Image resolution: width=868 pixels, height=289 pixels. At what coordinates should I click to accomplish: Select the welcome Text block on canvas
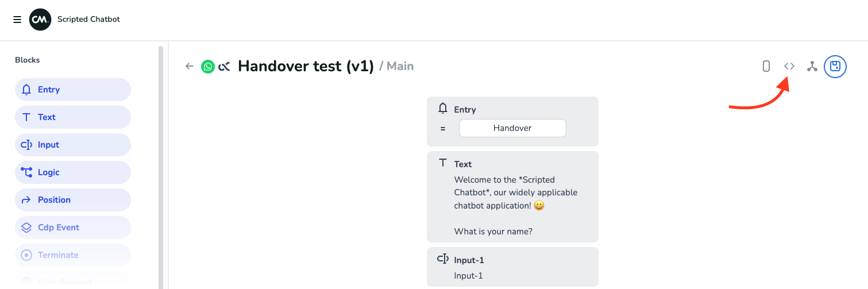pyautogui.click(x=512, y=196)
